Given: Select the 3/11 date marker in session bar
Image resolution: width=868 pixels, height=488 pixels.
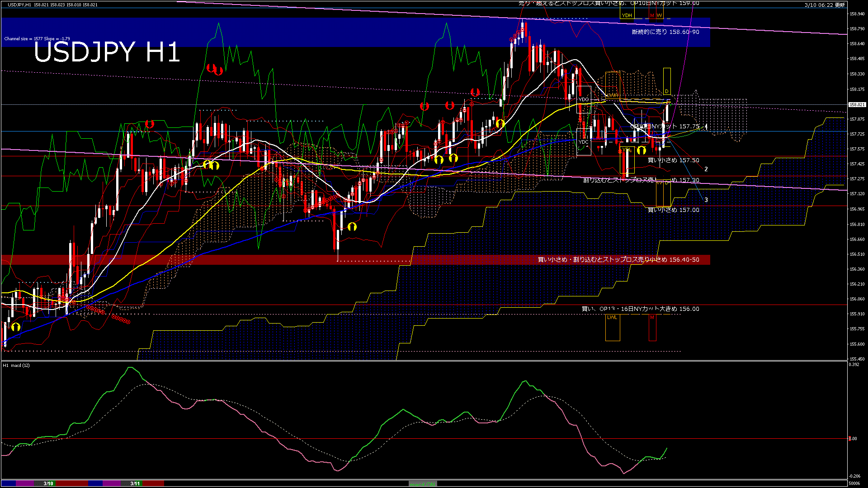Looking at the screenshot, I should click(x=135, y=483).
